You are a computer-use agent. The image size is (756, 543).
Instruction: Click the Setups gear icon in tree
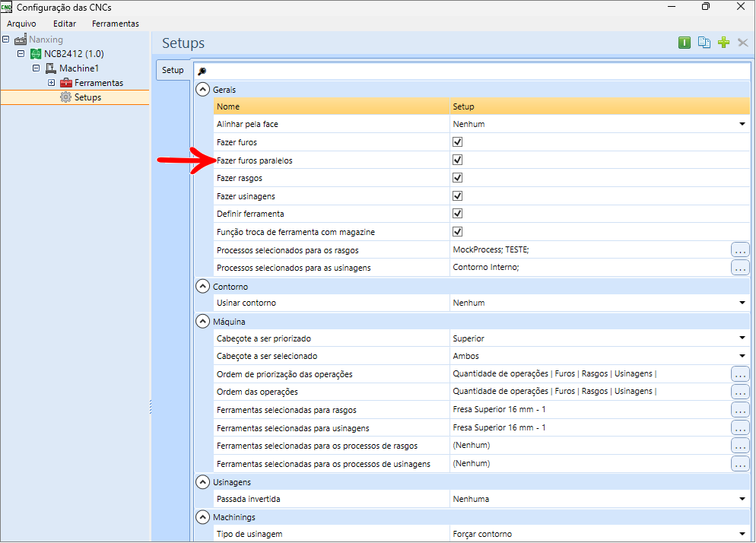tap(65, 97)
